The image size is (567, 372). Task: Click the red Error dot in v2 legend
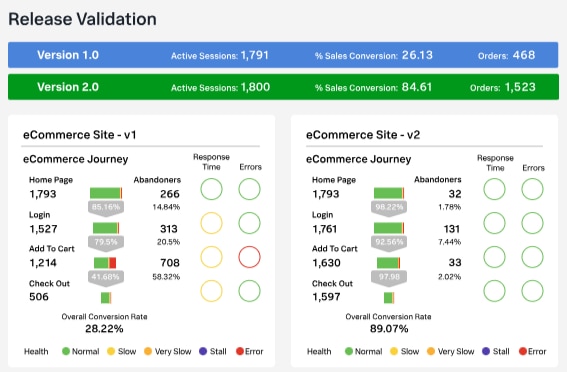[x=523, y=351]
